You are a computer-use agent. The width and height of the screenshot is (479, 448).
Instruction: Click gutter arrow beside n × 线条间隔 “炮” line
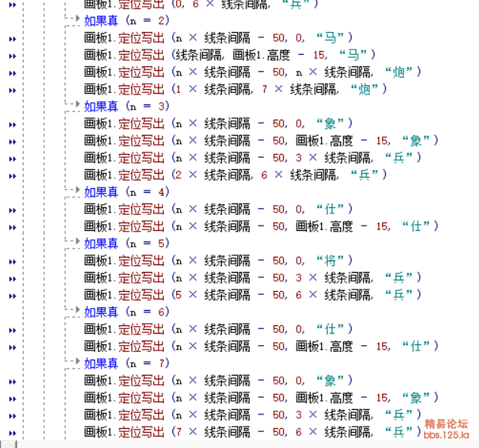[12, 73]
